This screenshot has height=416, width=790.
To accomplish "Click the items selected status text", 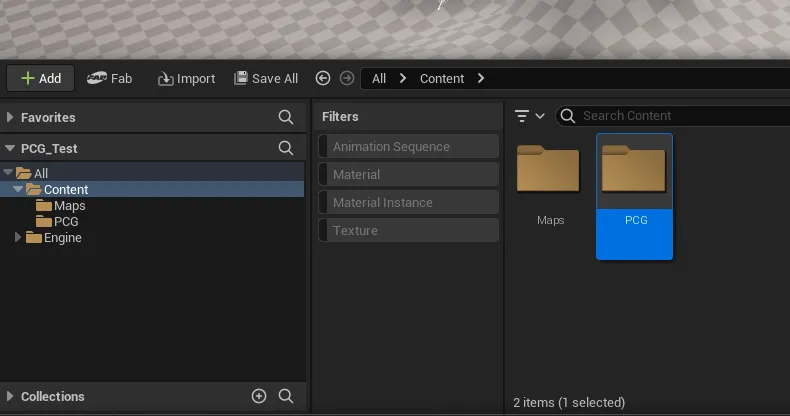I will (x=569, y=403).
